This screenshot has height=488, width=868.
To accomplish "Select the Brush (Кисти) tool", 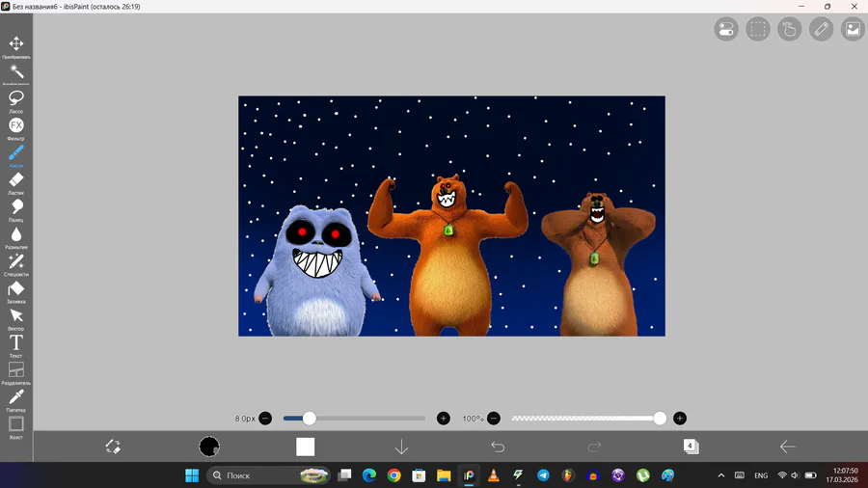I will 16,155.
